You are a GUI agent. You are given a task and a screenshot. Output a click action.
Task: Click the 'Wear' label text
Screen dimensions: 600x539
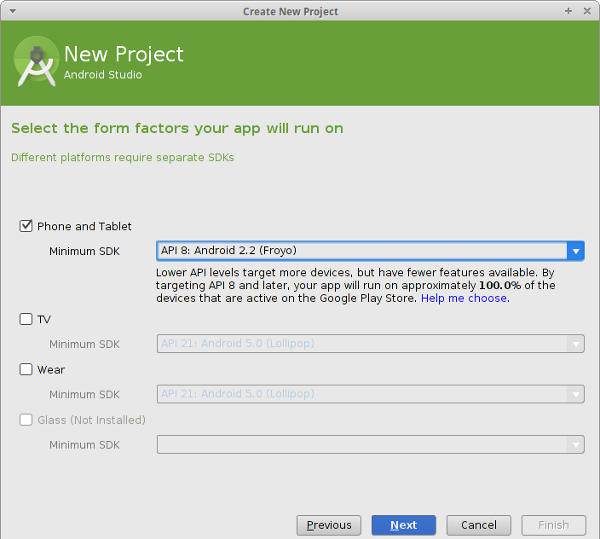[x=51, y=370]
